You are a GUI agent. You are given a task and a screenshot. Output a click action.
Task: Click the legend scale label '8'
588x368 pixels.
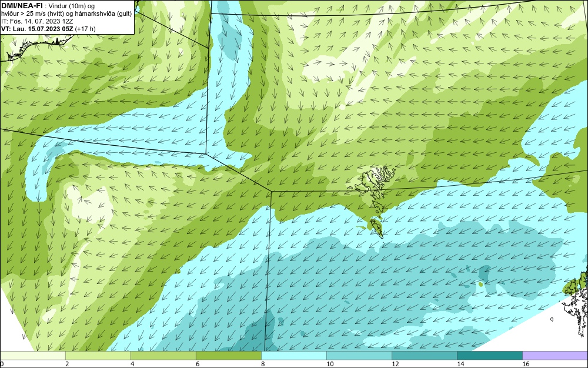[x=263, y=364]
